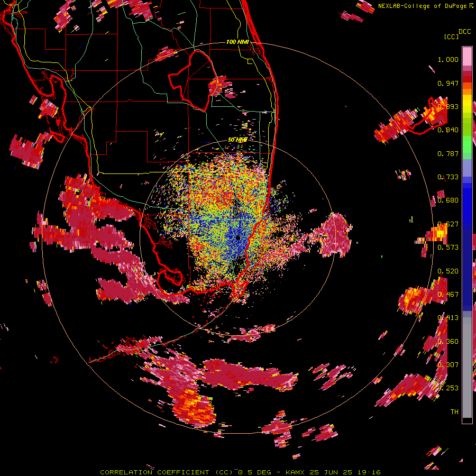
Task: Pick the periwinkle light-blue color bar segment
Action: (467, 168)
